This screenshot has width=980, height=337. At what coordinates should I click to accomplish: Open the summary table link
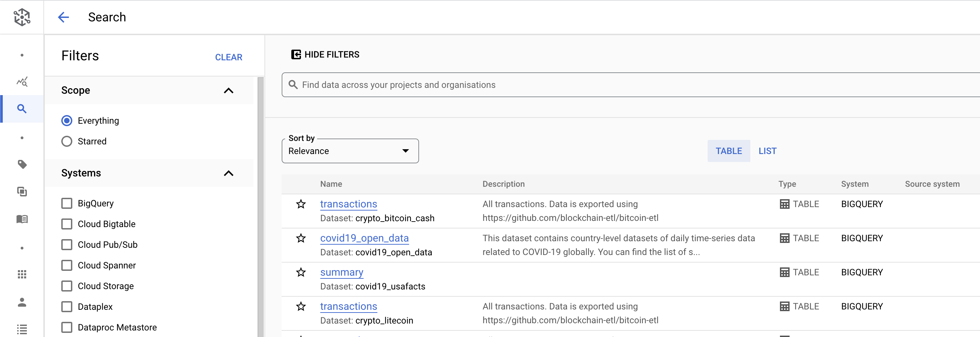(x=341, y=272)
